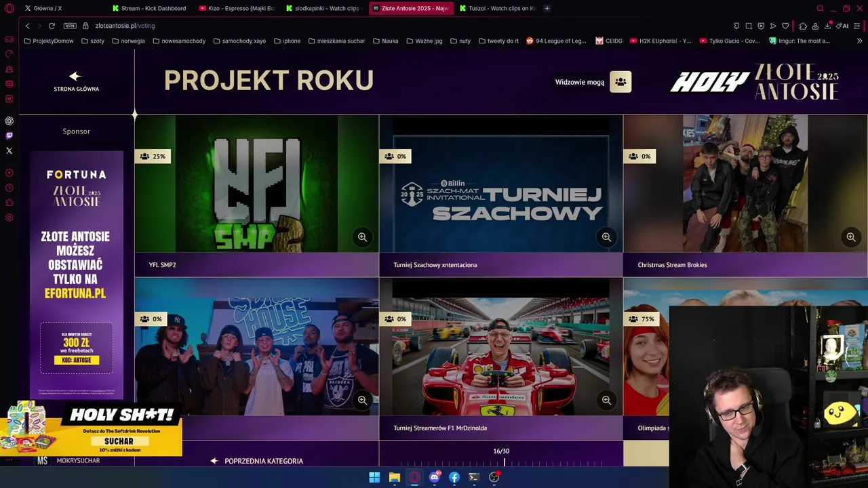
Task: Zoom the five-men group photo card
Action: coord(362,400)
